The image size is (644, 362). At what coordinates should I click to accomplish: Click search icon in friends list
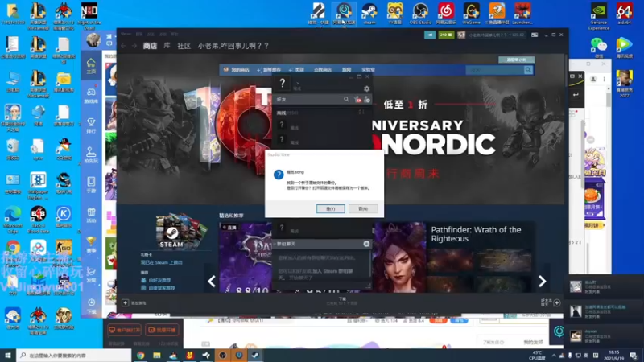[x=346, y=99]
